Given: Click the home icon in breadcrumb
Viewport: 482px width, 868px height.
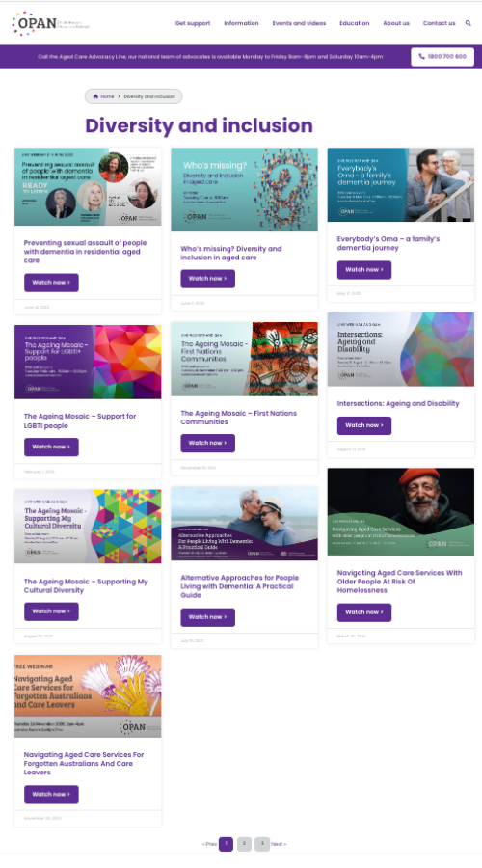Looking at the screenshot, I should 95,96.
